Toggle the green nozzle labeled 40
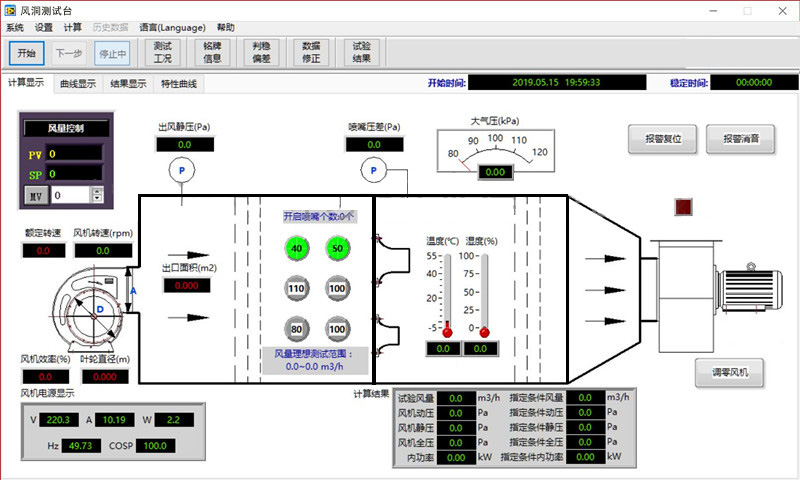 pos(297,247)
